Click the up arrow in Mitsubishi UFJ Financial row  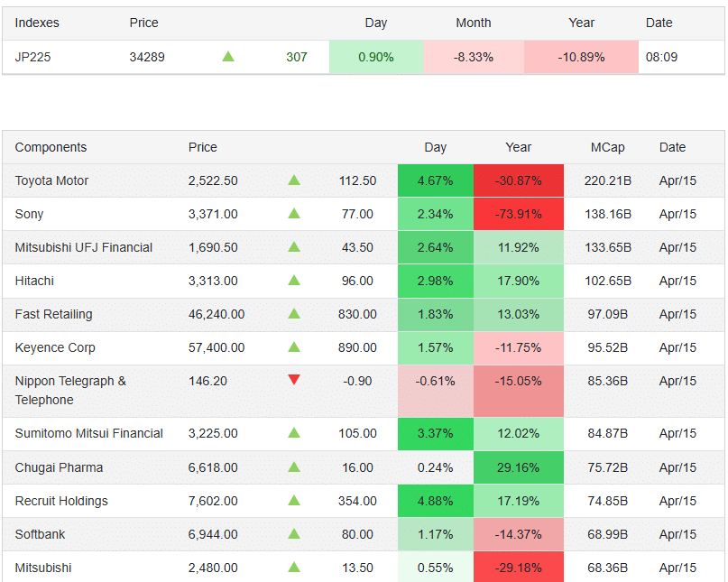coord(294,247)
